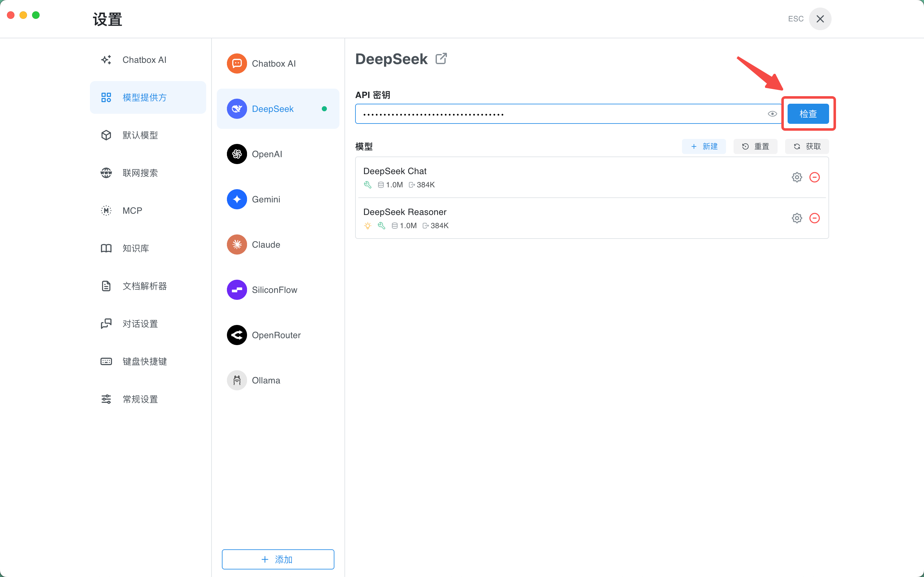924x577 pixels.
Task: Open 文档解析器 settings
Action: (148, 286)
